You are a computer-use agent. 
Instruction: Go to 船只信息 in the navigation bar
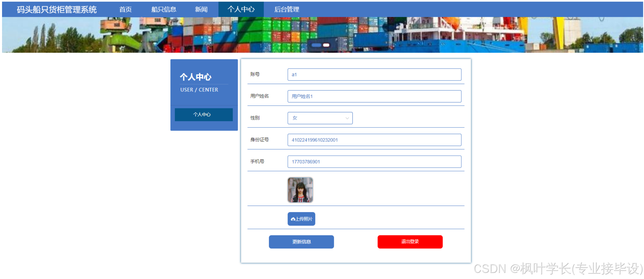(x=164, y=9)
